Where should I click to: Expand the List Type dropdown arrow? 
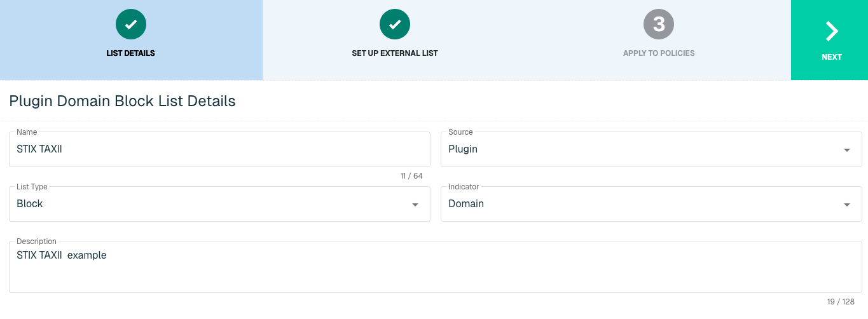415,205
